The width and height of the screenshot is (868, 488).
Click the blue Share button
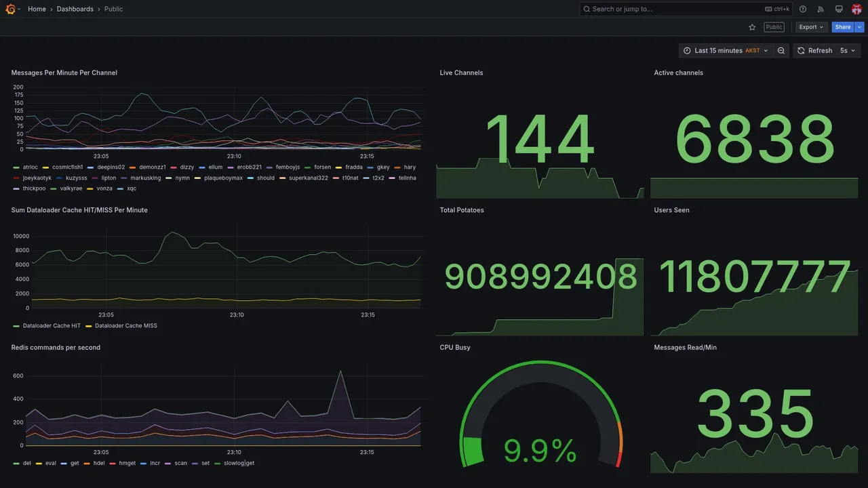coord(843,27)
